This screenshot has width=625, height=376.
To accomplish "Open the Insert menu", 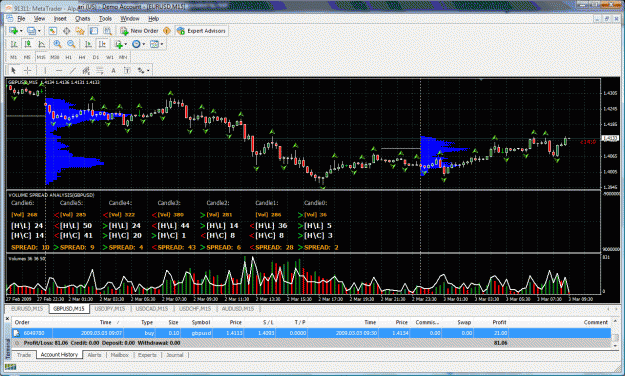I will tap(60, 19).
